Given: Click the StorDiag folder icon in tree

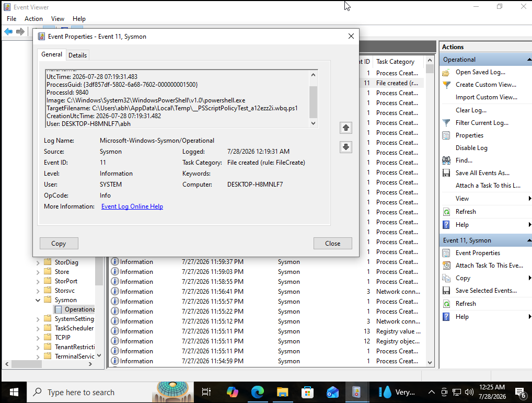Looking at the screenshot, I should (x=48, y=262).
